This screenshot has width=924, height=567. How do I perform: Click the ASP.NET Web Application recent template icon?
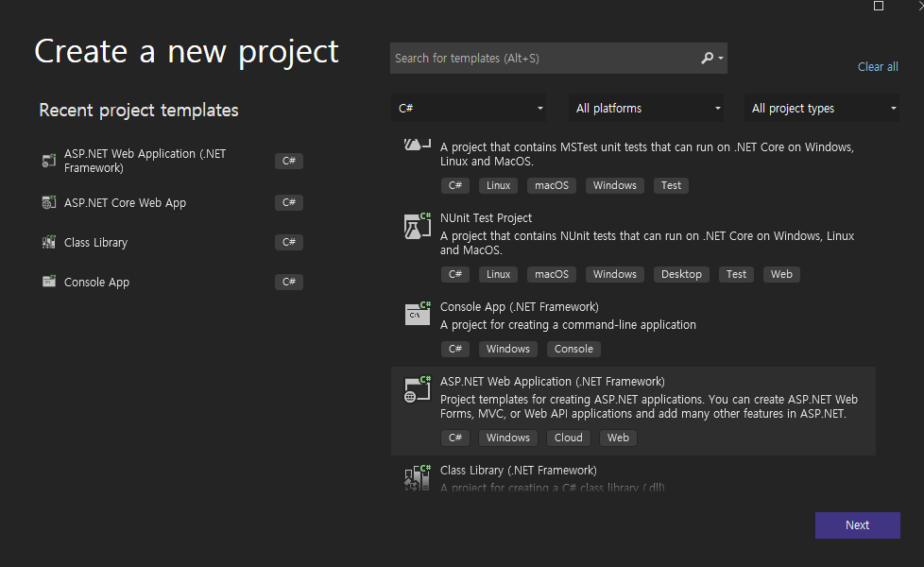pyautogui.click(x=49, y=161)
